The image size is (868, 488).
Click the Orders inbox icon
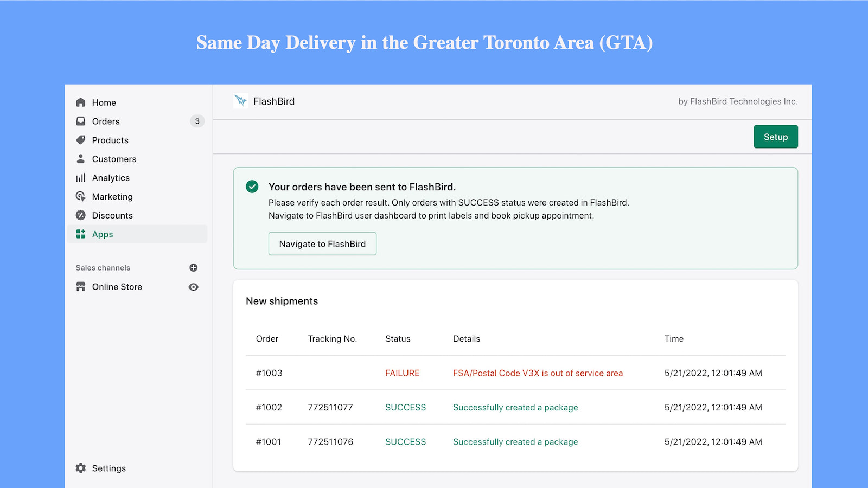pos(81,121)
